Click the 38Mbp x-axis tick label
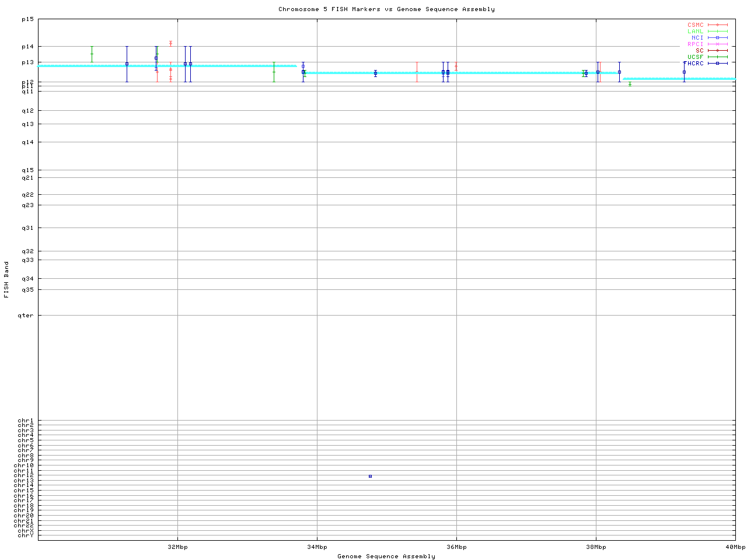Screen dimensions: 747x560 [x=596, y=547]
